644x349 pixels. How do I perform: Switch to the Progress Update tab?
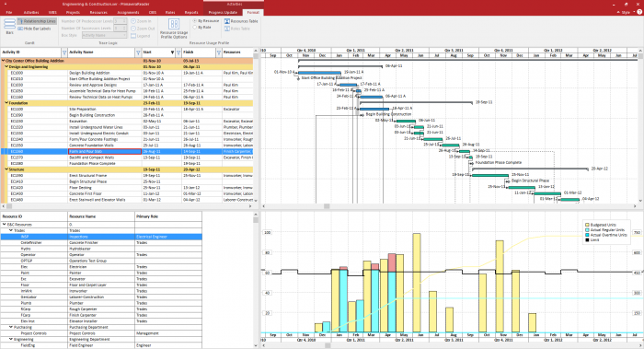coord(223,12)
